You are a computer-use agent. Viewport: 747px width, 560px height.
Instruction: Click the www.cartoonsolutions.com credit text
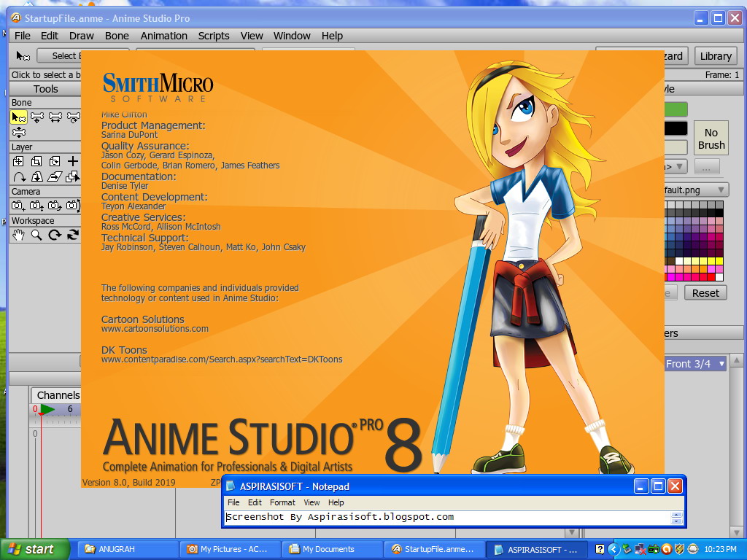coord(155,329)
